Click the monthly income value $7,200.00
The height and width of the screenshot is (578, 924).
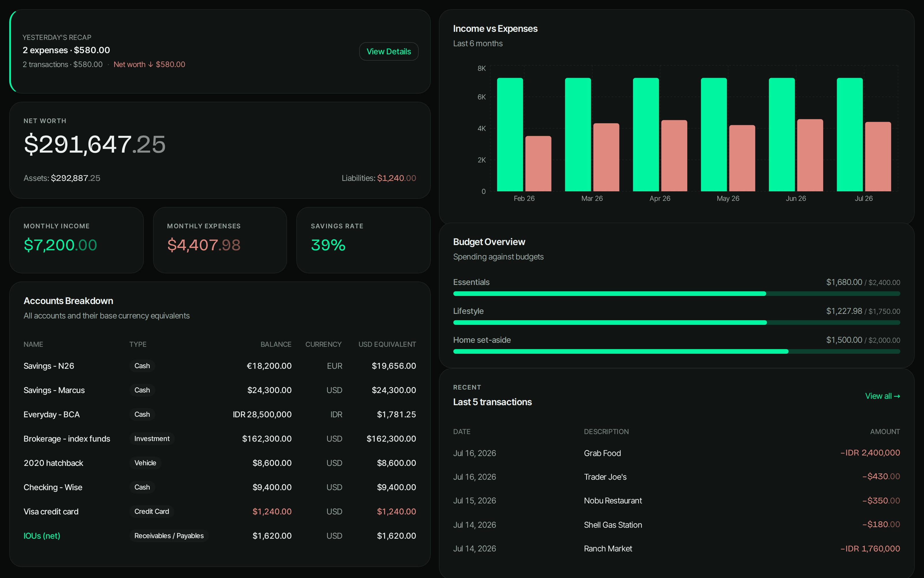(x=60, y=245)
